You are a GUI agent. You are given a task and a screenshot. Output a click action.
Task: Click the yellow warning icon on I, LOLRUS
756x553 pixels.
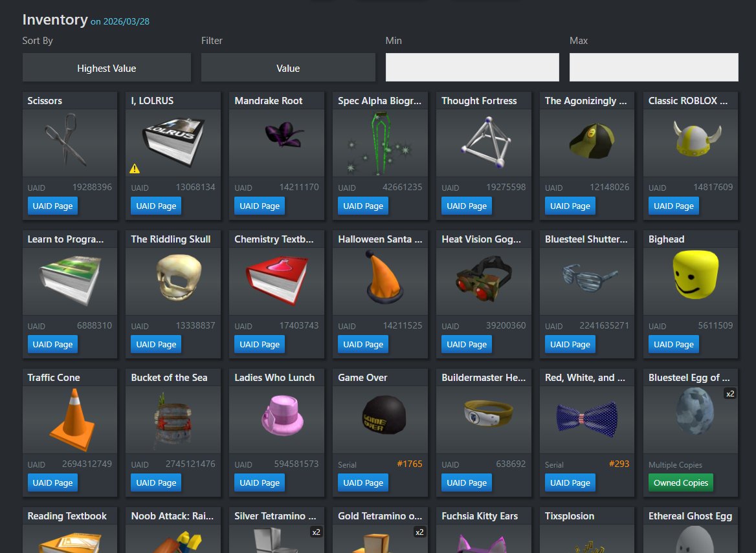135,169
